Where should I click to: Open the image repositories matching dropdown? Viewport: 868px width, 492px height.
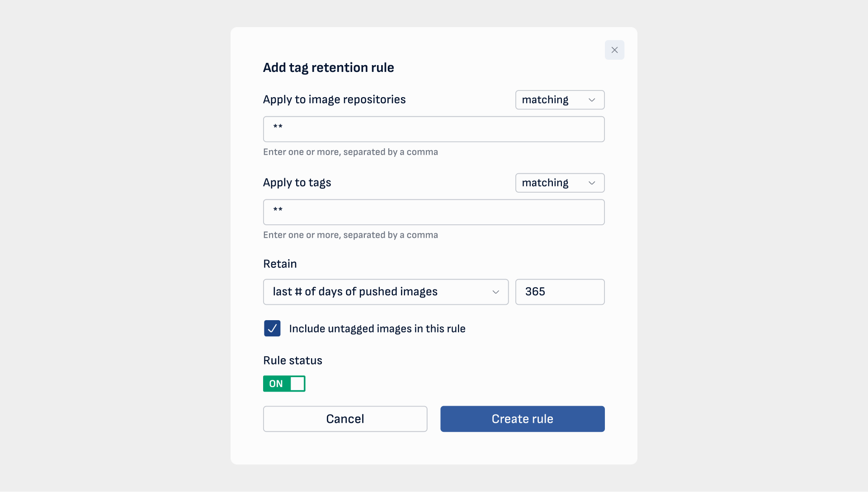(560, 100)
